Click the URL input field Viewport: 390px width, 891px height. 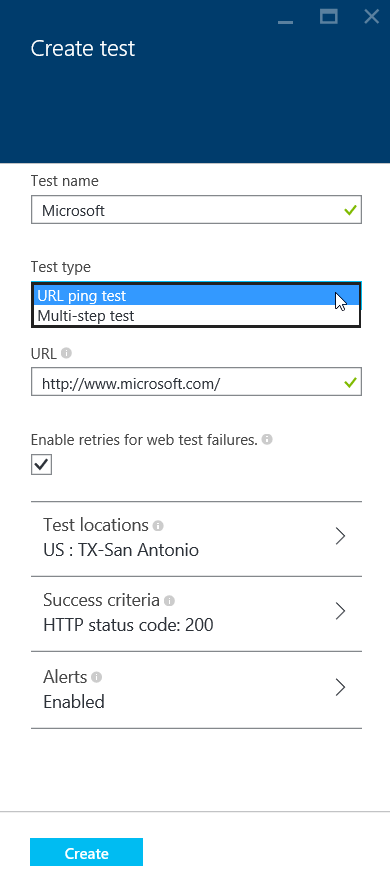[x=196, y=382]
